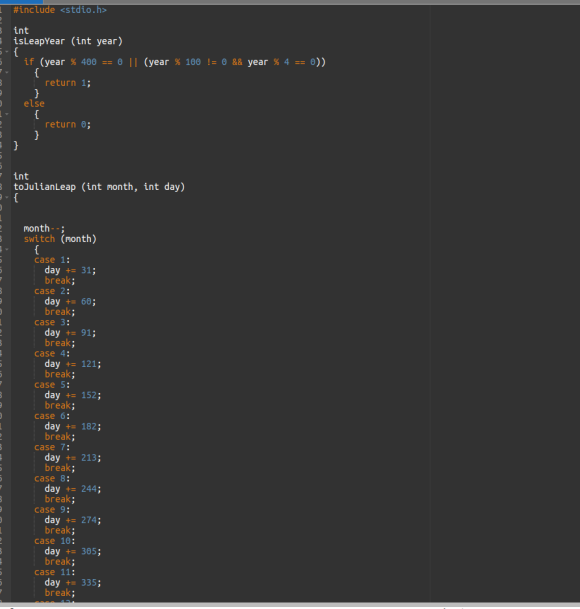Image resolution: width=580 pixels, height=609 pixels.
Task: Click the 'day += 60;' line
Action: tap(70, 301)
